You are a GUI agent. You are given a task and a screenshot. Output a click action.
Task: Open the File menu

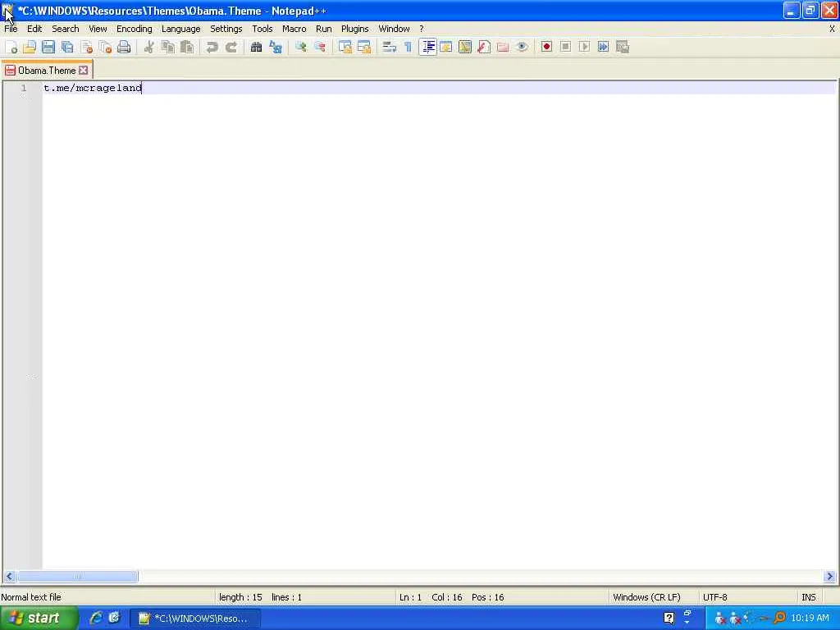pos(11,29)
